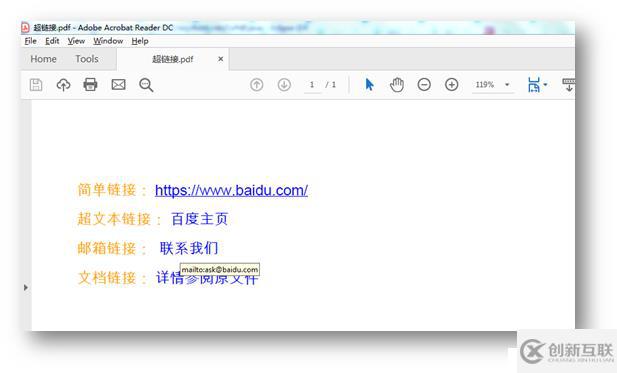Click the fit page width icon

click(534, 85)
